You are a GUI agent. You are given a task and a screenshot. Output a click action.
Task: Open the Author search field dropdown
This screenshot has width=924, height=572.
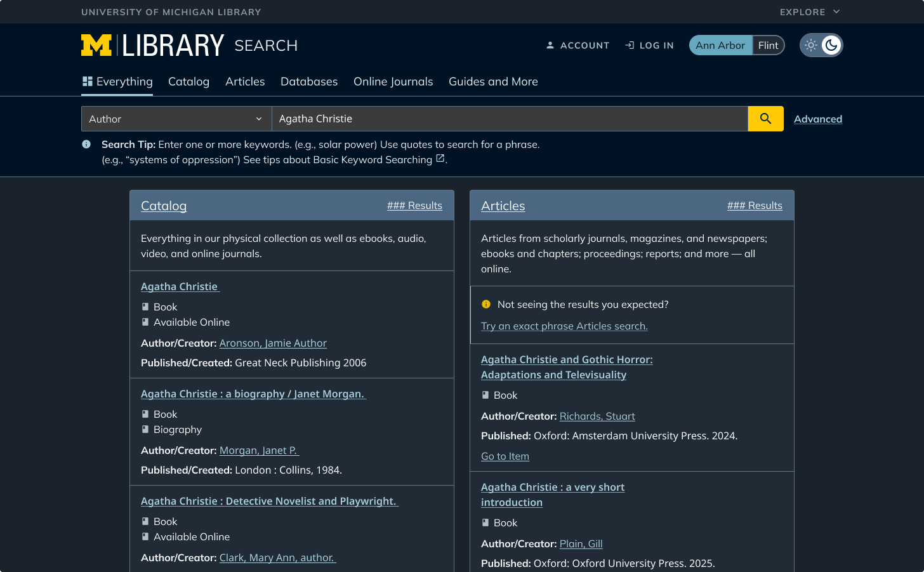pos(176,119)
